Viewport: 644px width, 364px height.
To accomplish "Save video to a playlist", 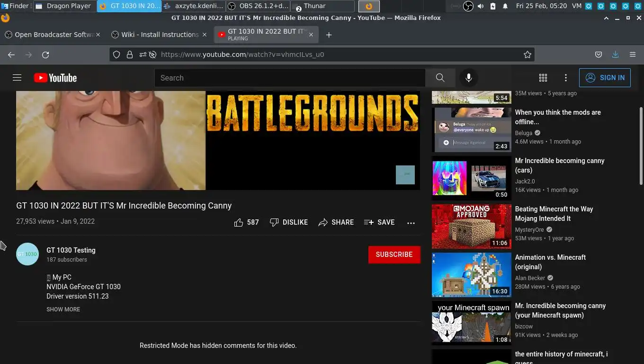I will [x=379, y=222].
